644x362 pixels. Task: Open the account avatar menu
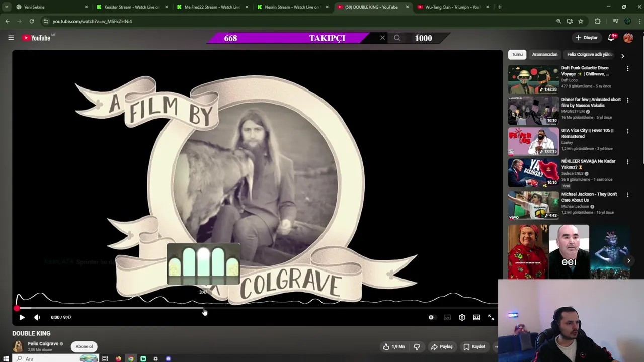(x=628, y=38)
